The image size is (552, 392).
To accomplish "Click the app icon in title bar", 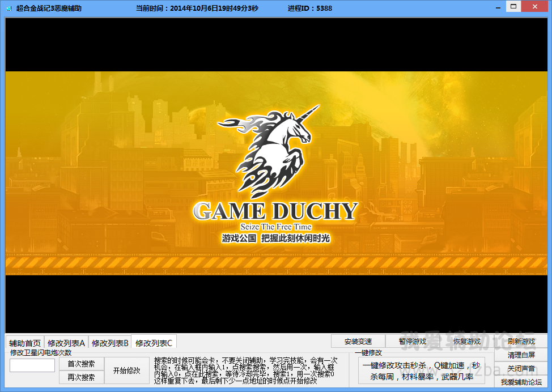I will 9,8.
